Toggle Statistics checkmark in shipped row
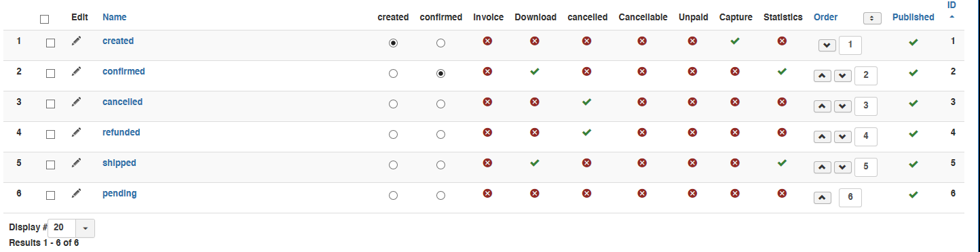This screenshot has width=980, height=252. click(x=782, y=163)
